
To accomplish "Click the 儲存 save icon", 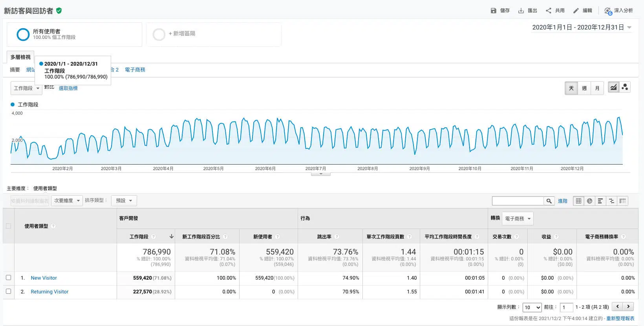I will click(x=494, y=11).
